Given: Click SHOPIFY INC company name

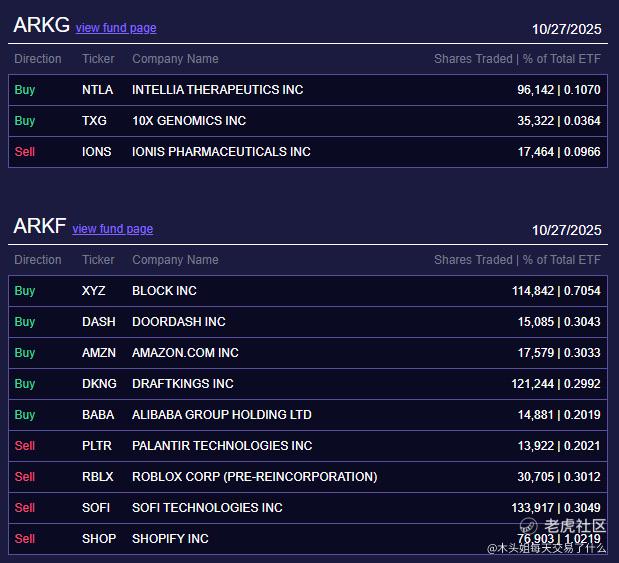Looking at the screenshot, I should coord(170,539).
